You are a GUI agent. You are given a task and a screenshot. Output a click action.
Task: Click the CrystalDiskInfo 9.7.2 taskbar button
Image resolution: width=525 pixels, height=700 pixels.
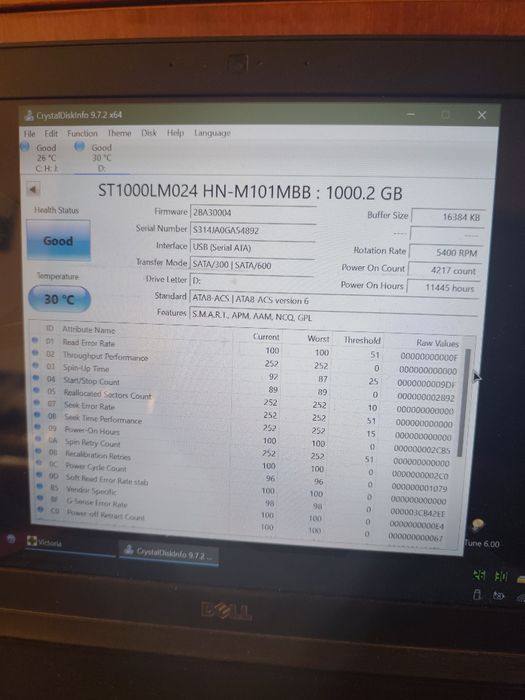tap(169, 554)
